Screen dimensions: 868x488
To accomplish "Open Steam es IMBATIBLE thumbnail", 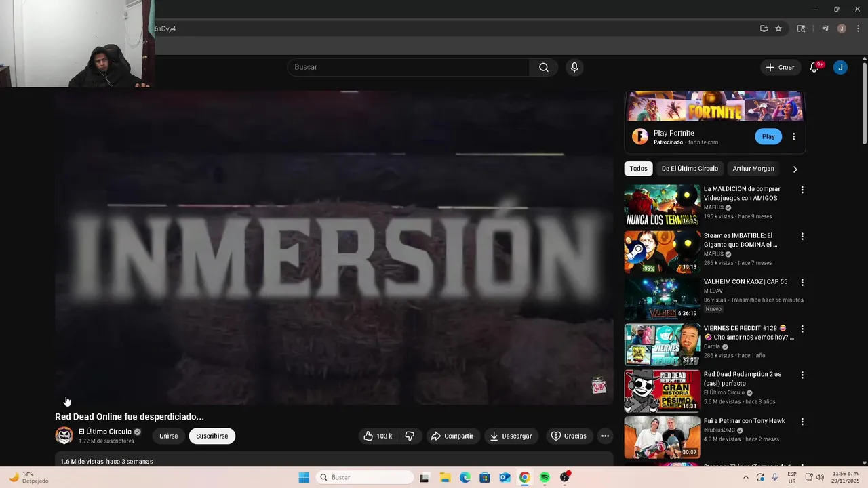I will click(x=662, y=252).
